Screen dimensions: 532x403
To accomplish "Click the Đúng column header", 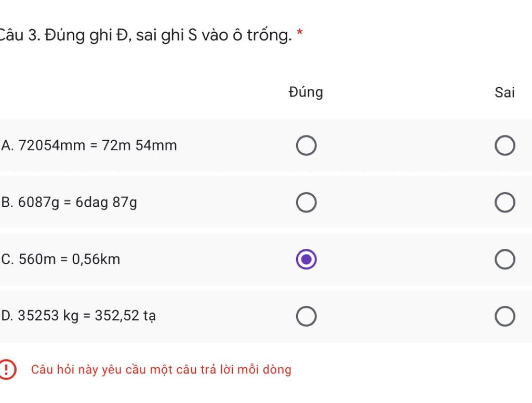I will [305, 92].
